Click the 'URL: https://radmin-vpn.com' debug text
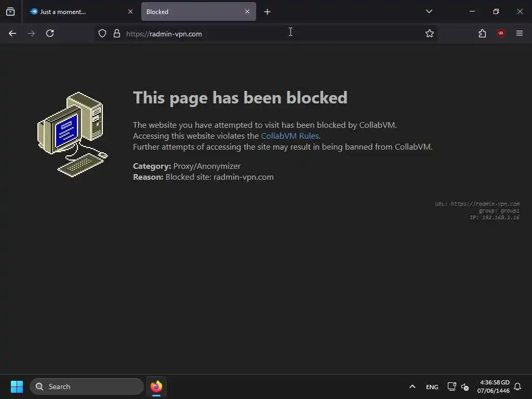This screenshot has width=532, height=399. pyautogui.click(x=477, y=204)
